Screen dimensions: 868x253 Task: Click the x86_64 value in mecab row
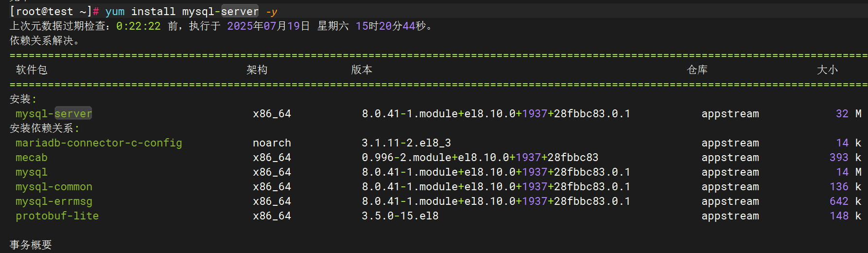point(272,158)
